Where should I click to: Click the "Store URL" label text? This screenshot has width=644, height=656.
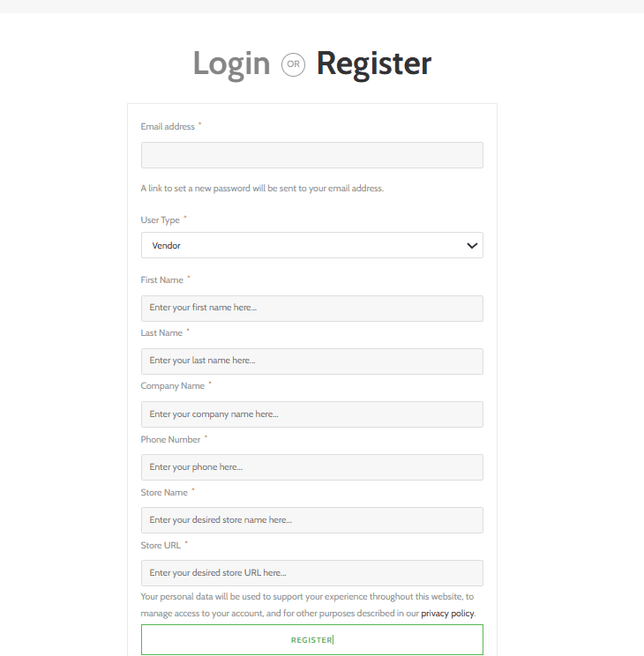(161, 545)
